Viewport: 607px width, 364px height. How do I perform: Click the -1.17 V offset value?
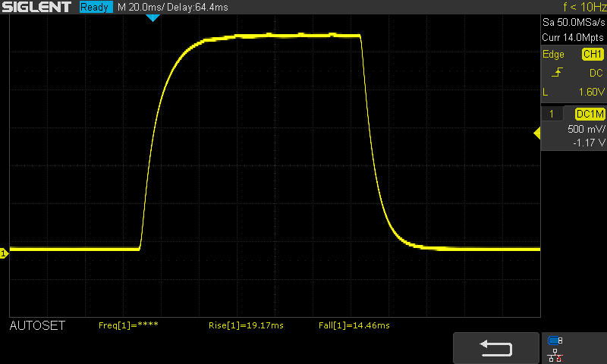(x=589, y=143)
